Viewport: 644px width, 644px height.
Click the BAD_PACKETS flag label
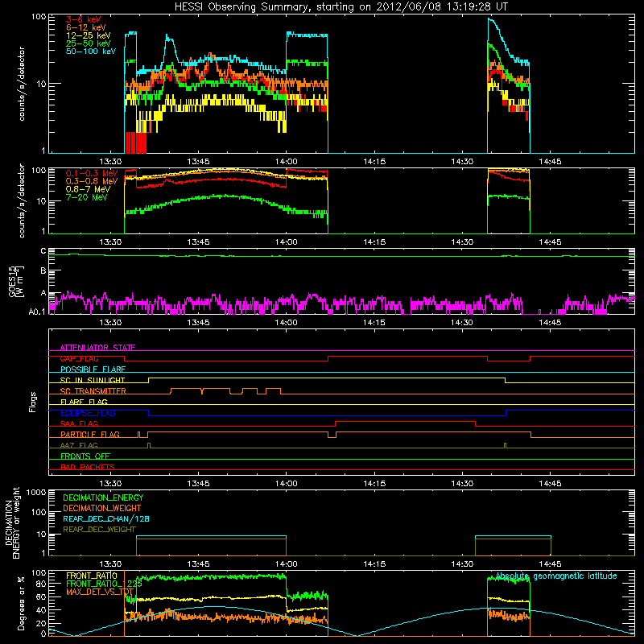coord(88,467)
